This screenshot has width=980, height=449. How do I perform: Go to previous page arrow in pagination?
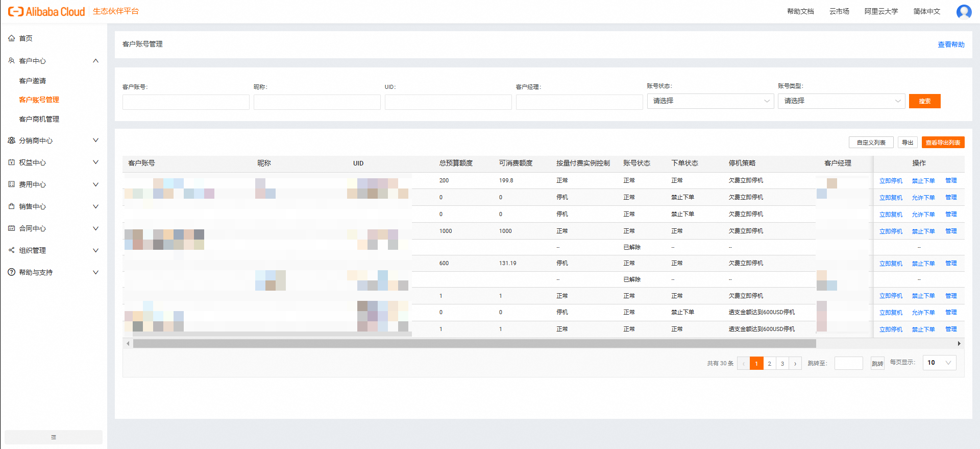coord(744,363)
